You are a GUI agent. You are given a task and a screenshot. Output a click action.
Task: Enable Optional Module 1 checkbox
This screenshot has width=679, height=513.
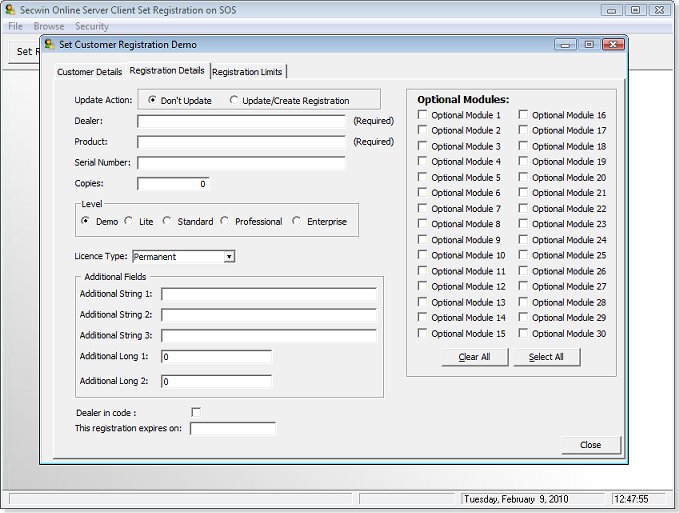click(423, 115)
